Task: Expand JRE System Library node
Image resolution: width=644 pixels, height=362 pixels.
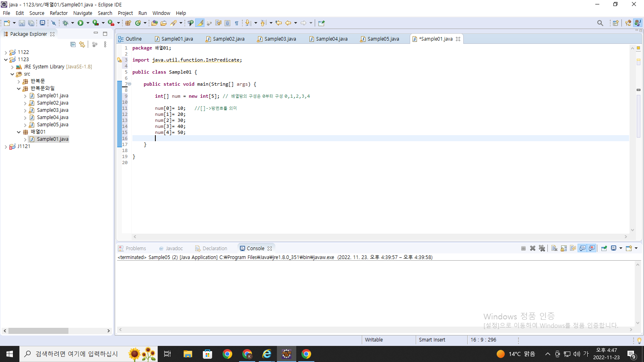Action: point(12,67)
